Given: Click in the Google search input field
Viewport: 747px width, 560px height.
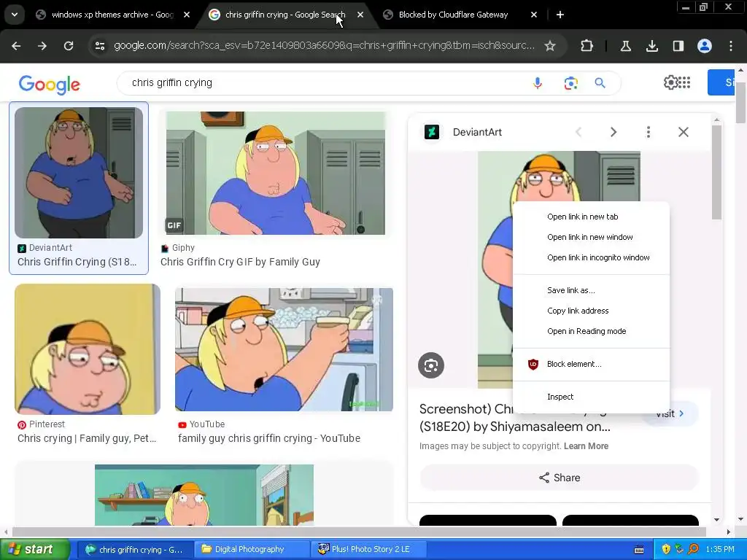Looking at the screenshot, I should tap(324, 83).
